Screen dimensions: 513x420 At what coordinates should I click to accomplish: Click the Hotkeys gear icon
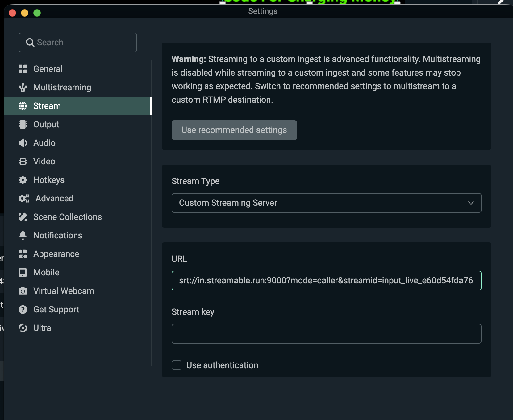click(x=23, y=180)
